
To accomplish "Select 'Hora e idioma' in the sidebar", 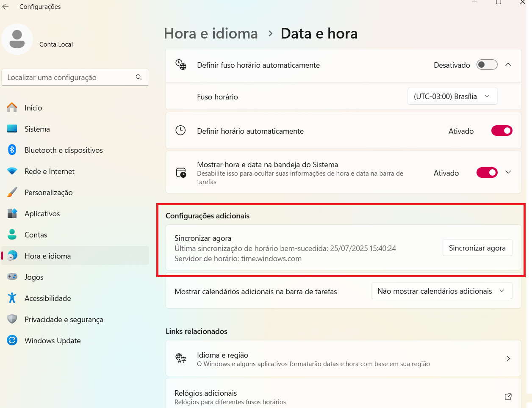I will pos(48,256).
